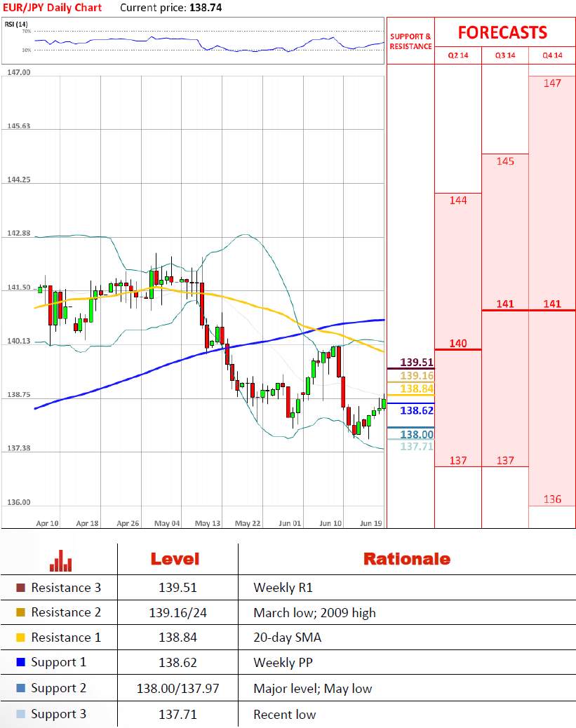Select the Q2 14 forecast column header
Image resolution: width=576 pixels, height=728 pixels.
(458, 55)
